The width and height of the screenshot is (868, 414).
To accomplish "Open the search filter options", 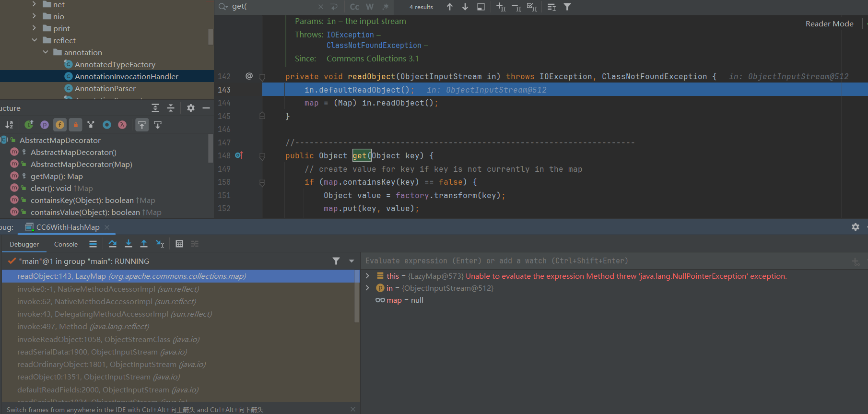I will [567, 7].
